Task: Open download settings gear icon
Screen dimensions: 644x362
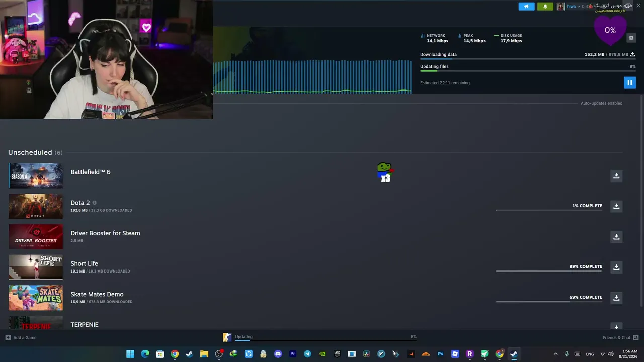Action: tap(631, 38)
